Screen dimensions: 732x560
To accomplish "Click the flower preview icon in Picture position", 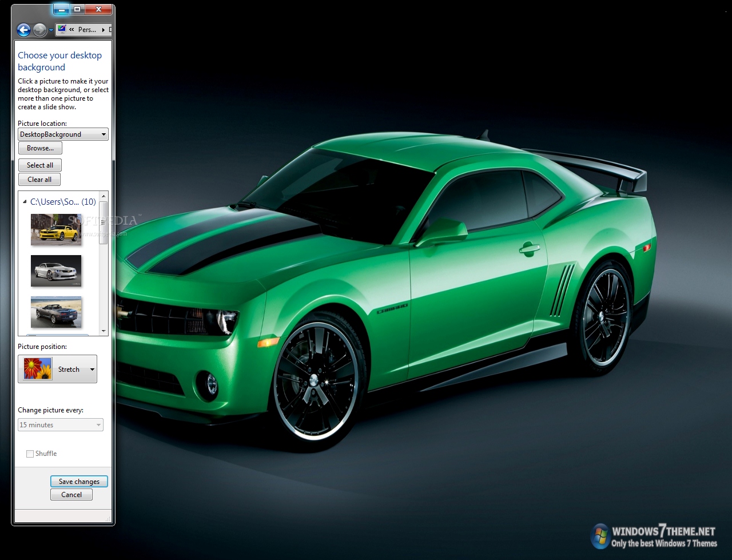I will (x=38, y=369).
